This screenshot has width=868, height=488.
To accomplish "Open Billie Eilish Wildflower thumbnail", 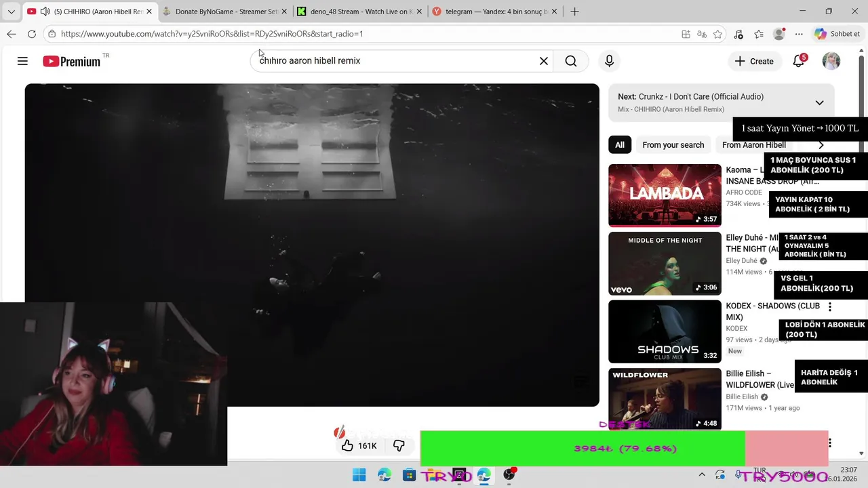I will click(x=665, y=399).
